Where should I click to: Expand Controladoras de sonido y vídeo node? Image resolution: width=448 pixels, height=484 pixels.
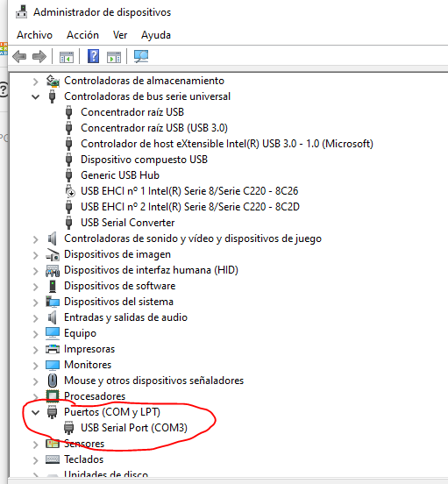(x=35, y=239)
